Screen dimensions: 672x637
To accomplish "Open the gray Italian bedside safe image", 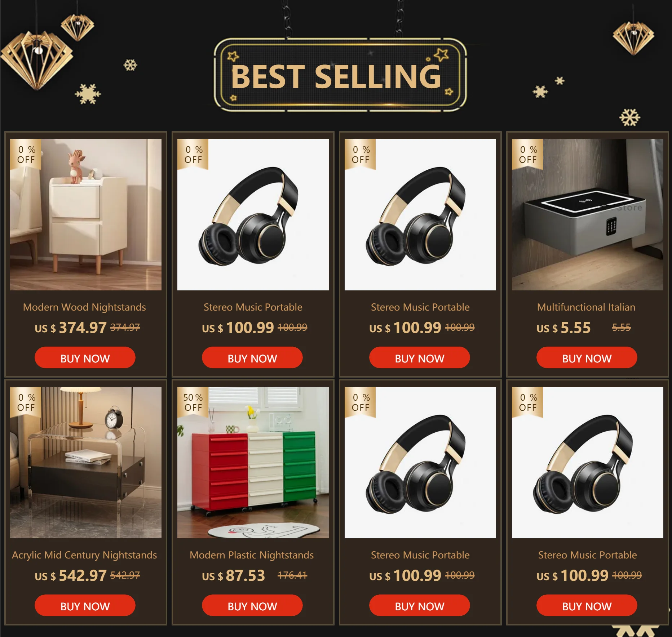I will (588, 215).
